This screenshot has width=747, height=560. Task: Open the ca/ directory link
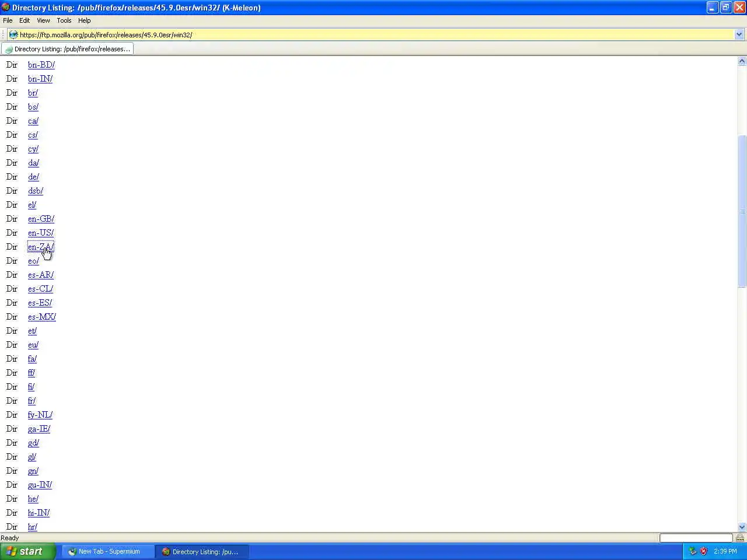(33, 121)
